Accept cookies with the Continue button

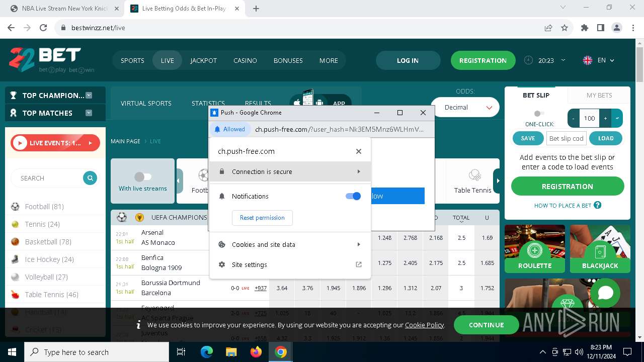(x=486, y=325)
